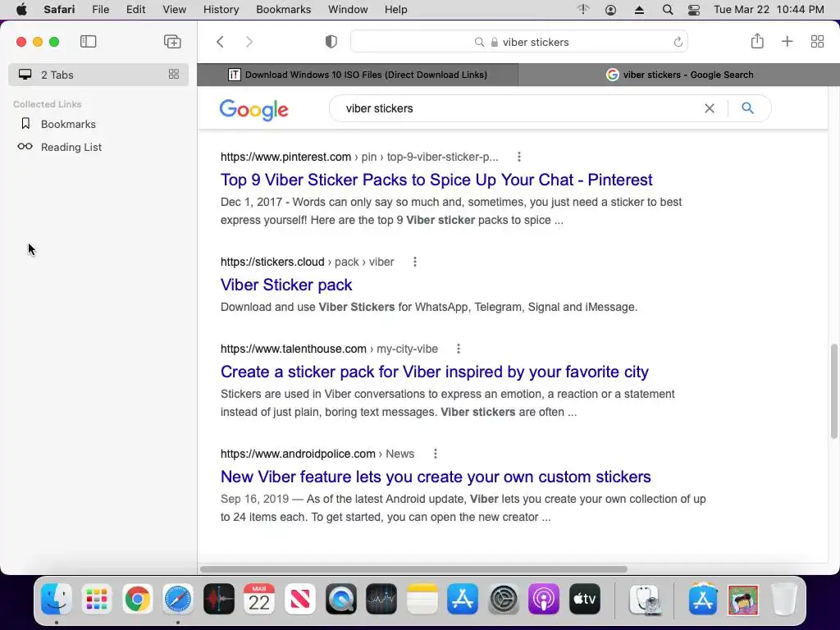Go back to previous page
Viewport: 840px width, 630px height.
[220, 42]
